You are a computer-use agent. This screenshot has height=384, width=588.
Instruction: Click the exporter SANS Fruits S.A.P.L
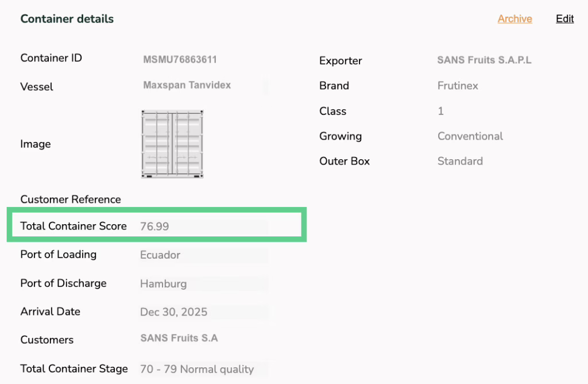click(x=484, y=60)
